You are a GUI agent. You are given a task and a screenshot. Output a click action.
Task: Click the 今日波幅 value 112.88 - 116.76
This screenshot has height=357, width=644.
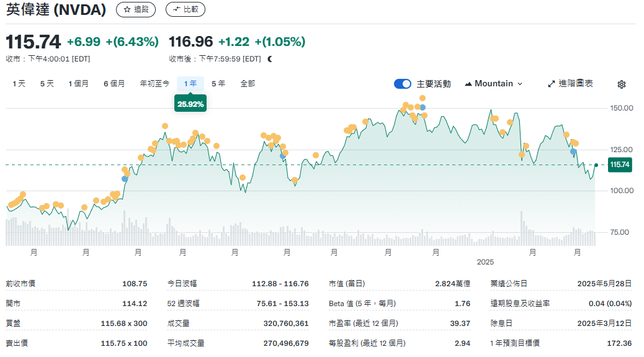pyautogui.click(x=280, y=284)
